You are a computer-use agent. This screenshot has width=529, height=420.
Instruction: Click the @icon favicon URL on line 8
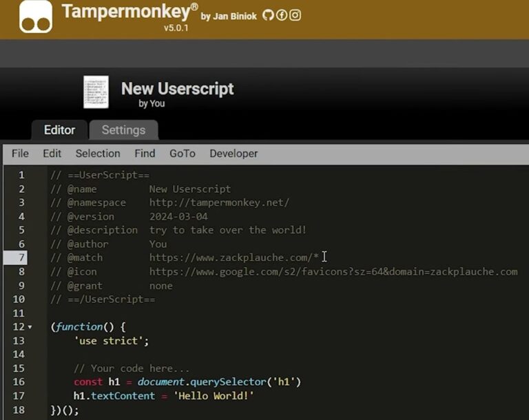[x=333, y=271]
